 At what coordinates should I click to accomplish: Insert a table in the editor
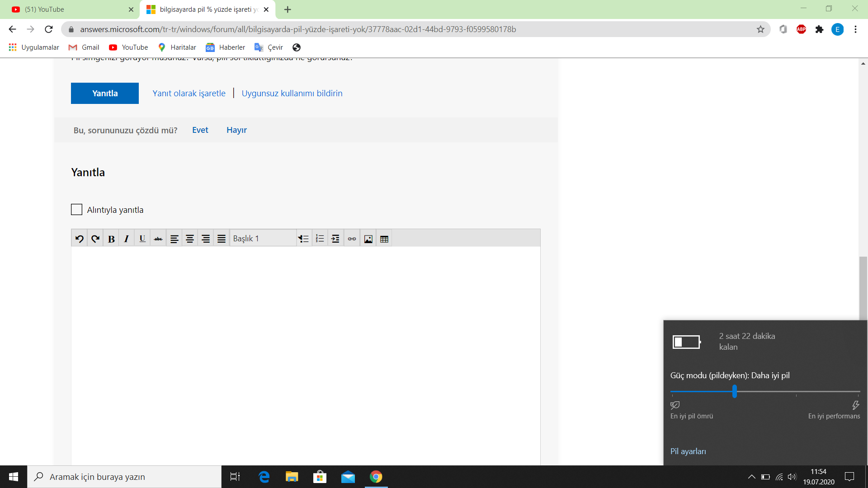384,239
